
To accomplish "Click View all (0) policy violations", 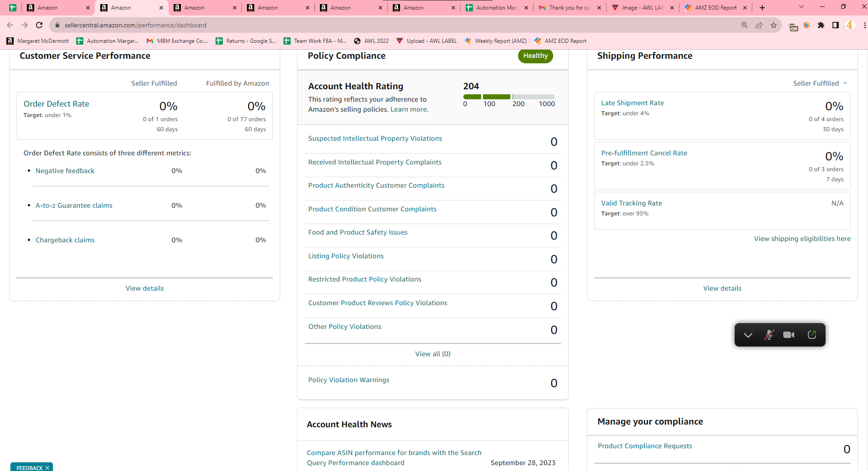I will click(433, 354).
